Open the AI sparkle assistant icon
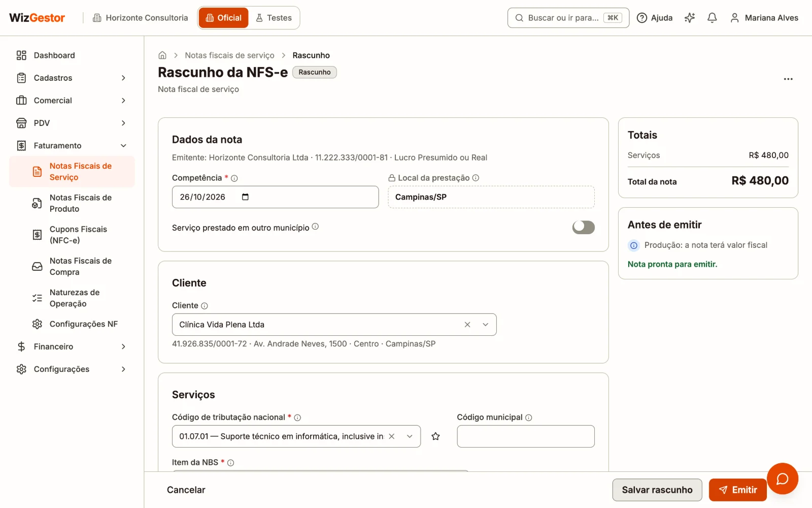812x508 pixels. (x=689, y=18)
